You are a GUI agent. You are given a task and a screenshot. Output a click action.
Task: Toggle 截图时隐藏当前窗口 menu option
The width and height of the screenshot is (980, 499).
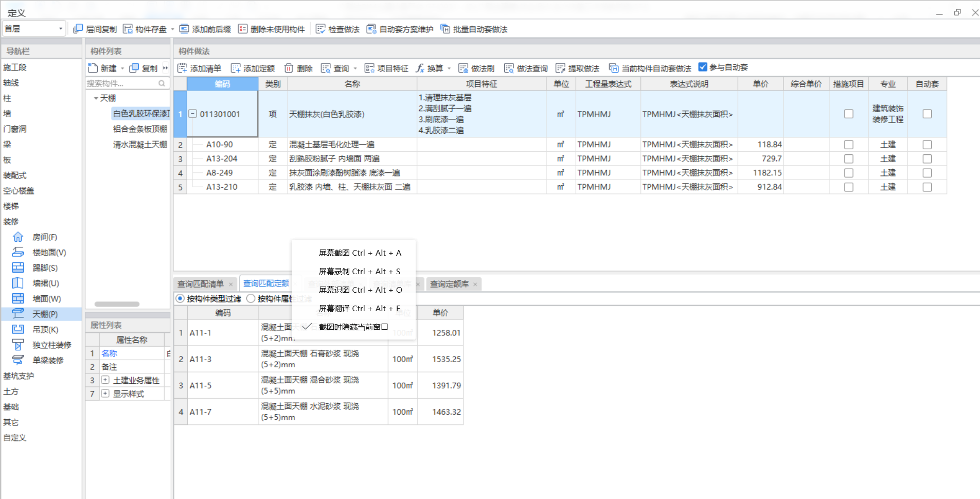click(353, 327)
